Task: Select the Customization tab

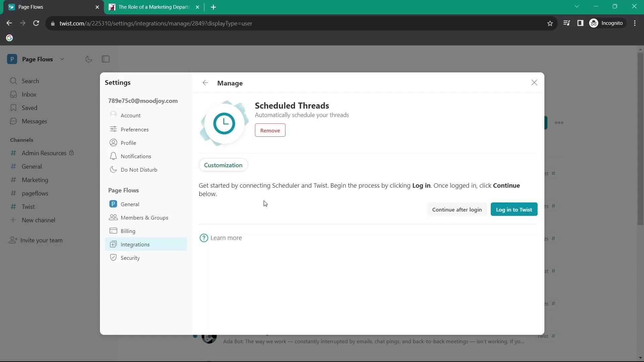Action: click(x=223, y=165)
